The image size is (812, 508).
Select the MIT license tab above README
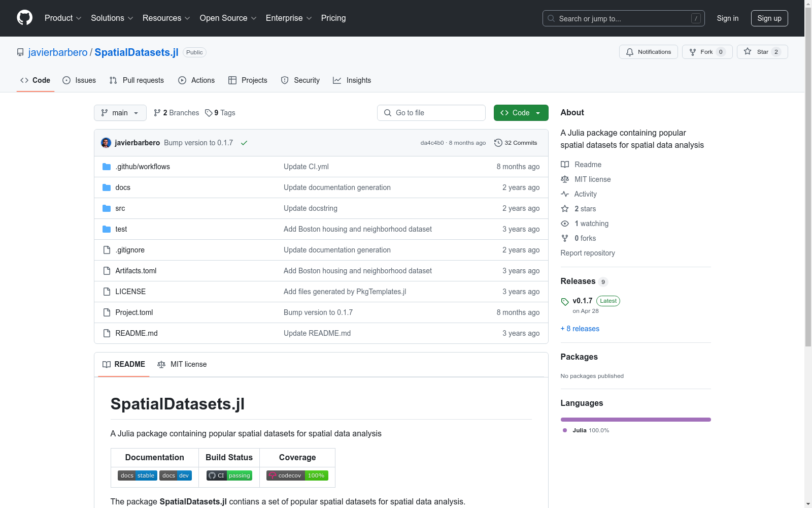(x=182, y=364)
